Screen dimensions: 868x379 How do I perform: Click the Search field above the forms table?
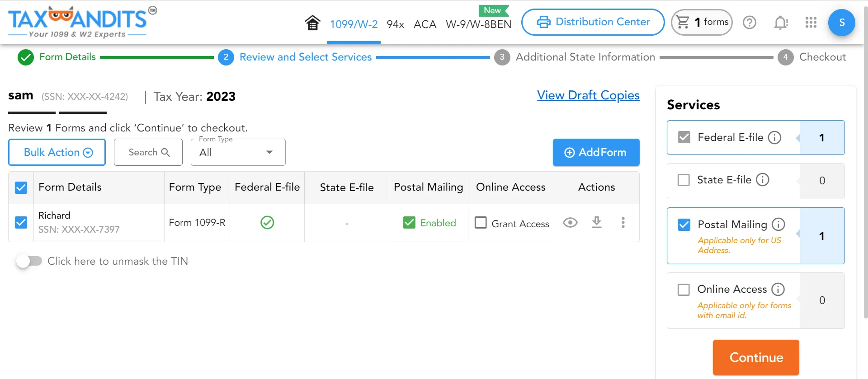pyautogui.click(x=148, y=152)
